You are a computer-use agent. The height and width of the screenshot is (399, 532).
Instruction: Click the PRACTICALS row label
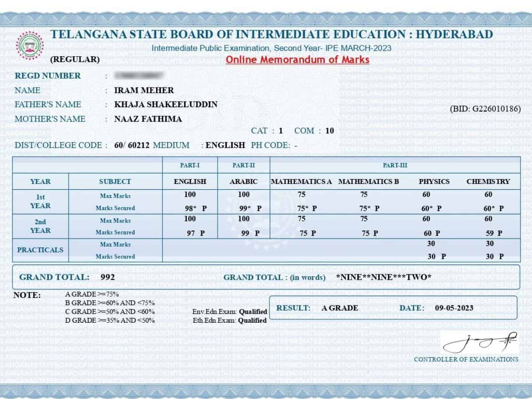click(x=40, y=250)
